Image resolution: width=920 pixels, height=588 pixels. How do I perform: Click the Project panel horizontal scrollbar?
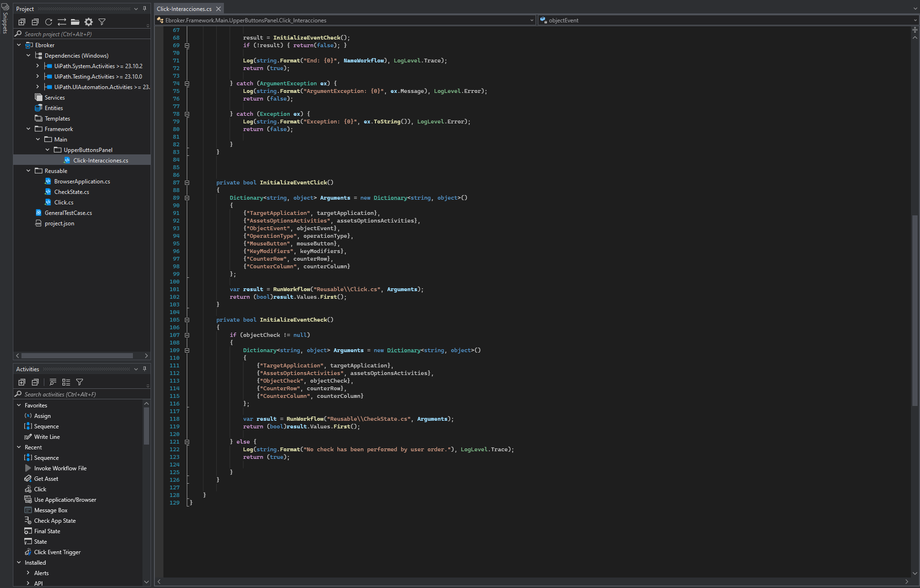coord(77,356)
